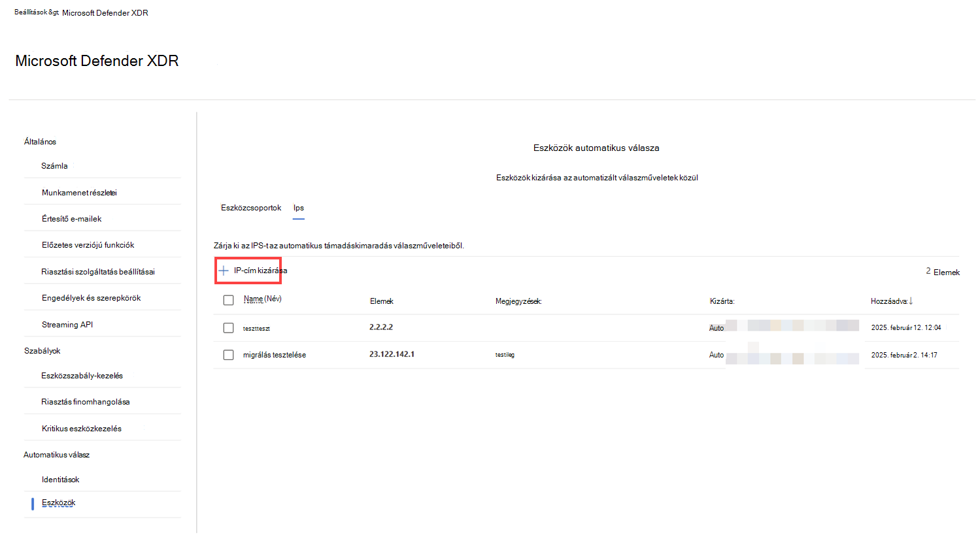Check the box for the tesztteszt row

[x=228, y=328]
